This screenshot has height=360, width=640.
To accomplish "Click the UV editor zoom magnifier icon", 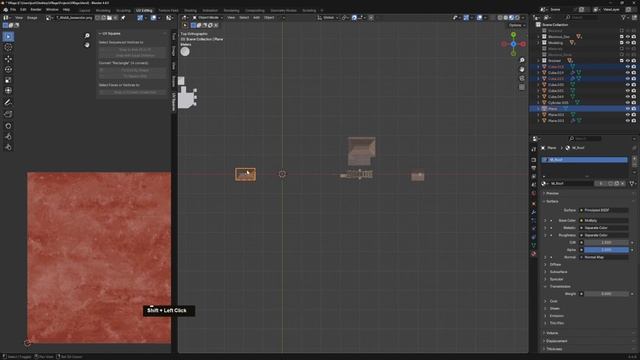I will [87, 36].
